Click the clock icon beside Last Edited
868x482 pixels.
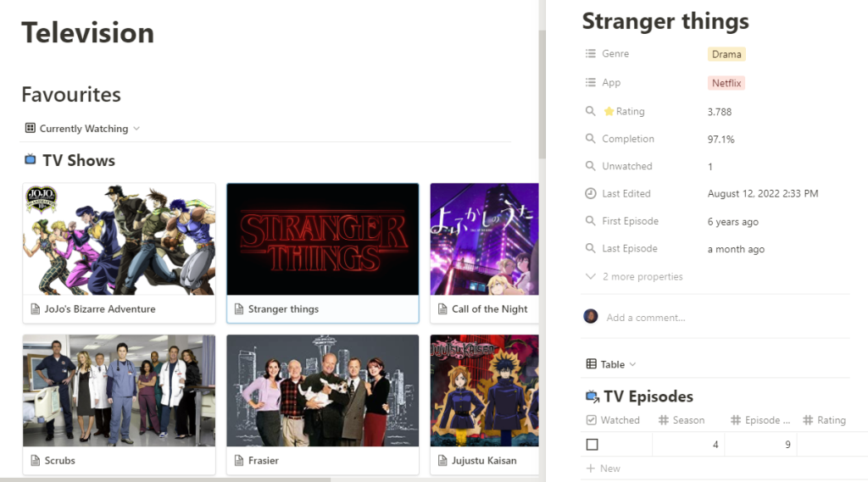[x=591, y=194]
